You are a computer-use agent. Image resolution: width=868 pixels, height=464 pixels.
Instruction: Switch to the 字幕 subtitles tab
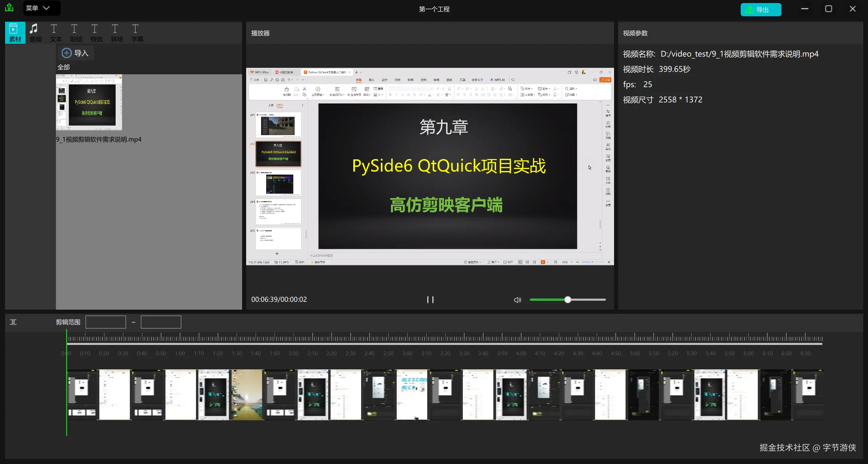[137, 32]
